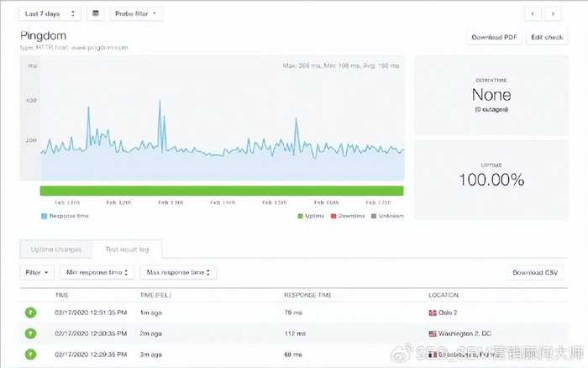Screen dimensions: 588x368
Task: Expand the Probe filter dropdown
Action: coord(136,14)
